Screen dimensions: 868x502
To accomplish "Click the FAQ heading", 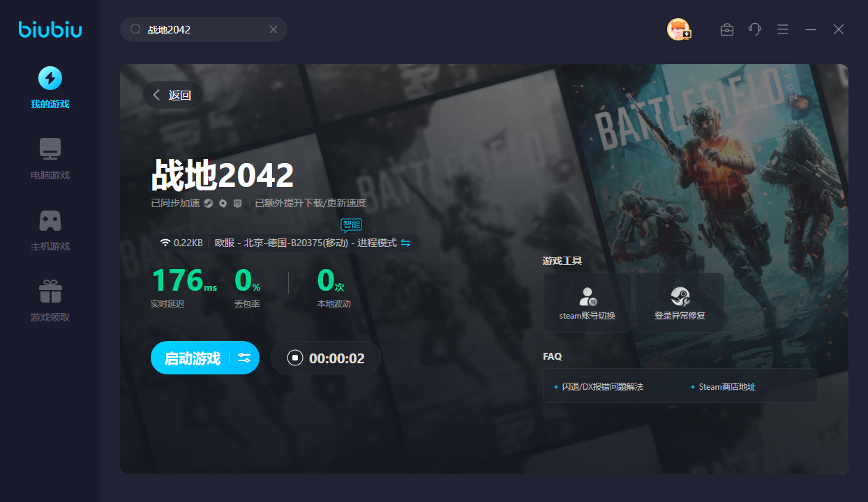I will tap(552, 356).
